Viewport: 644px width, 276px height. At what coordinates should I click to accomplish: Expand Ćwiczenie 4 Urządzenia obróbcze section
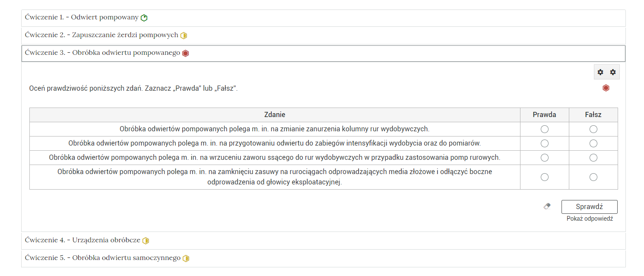83,240
